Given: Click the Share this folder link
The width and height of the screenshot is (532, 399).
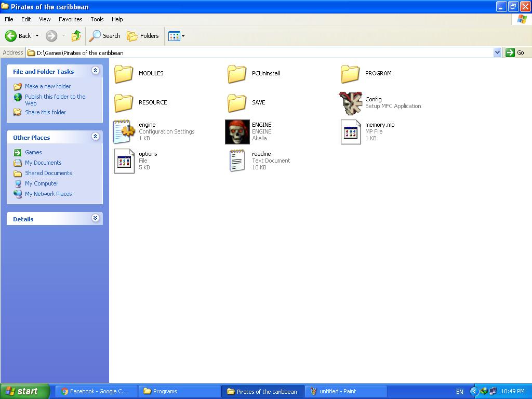Looking at the screenshot, I should [x=46, y=112].
